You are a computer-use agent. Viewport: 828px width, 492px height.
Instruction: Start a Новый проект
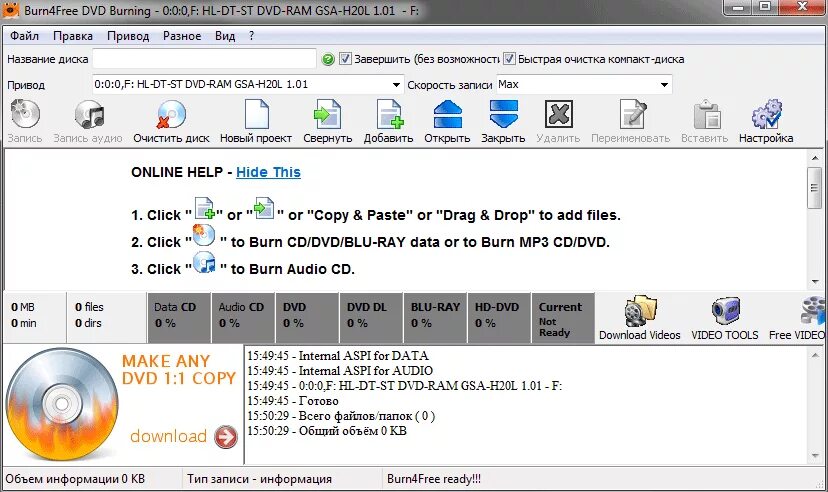(x=257, y=114)
